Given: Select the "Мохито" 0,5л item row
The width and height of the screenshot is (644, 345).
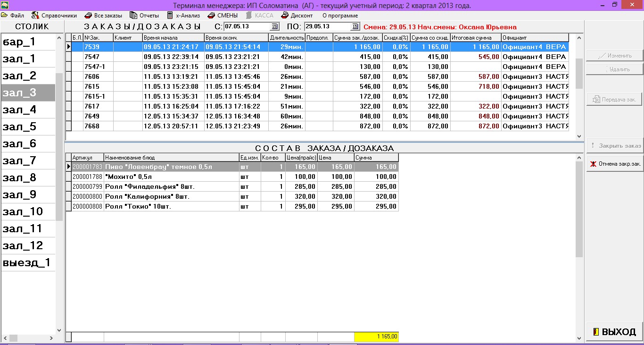Looking at the screenshot, I should click(x=232, y=177).
